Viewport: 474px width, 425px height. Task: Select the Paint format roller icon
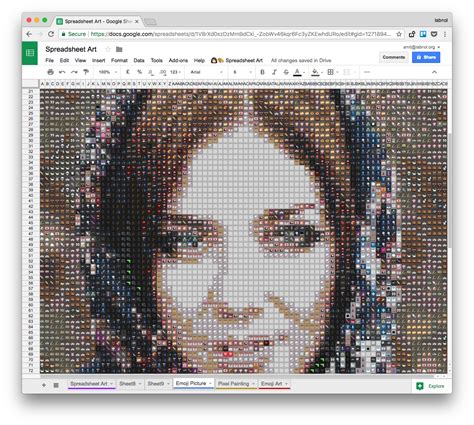pos(86,72)
